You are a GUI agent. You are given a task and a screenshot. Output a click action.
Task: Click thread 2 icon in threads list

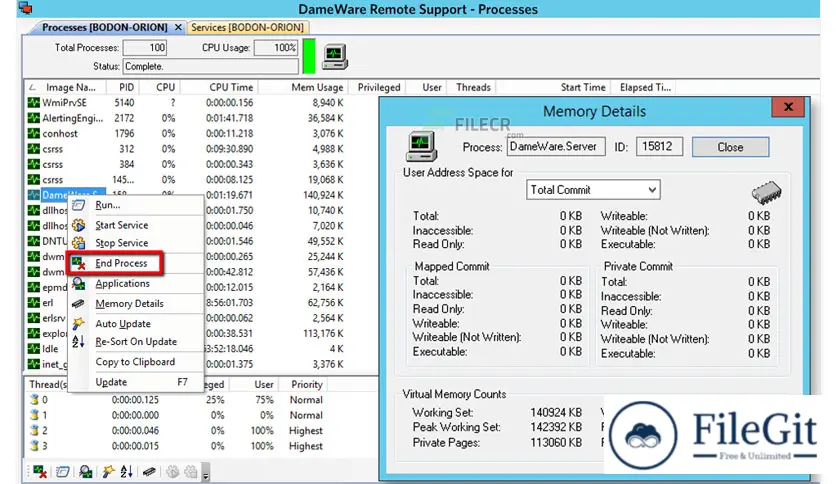pos(35,430)
